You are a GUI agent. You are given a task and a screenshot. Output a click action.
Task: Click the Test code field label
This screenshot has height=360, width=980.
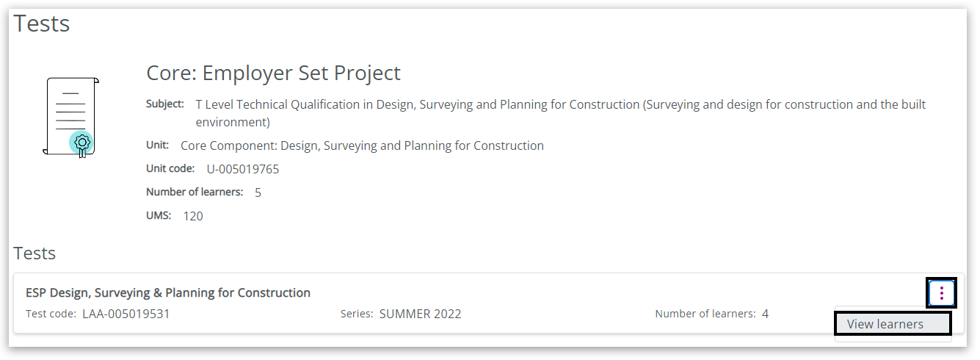51,314
